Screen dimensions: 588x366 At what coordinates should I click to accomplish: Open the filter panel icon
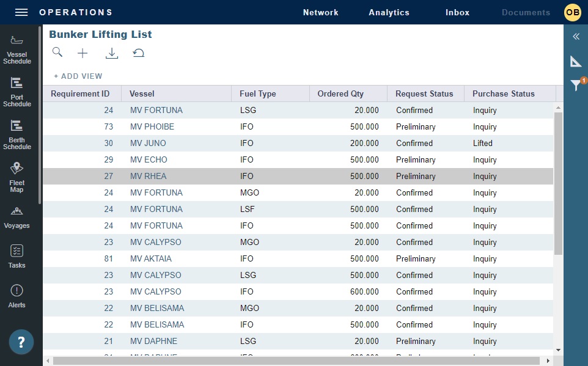tap(576, 86)
